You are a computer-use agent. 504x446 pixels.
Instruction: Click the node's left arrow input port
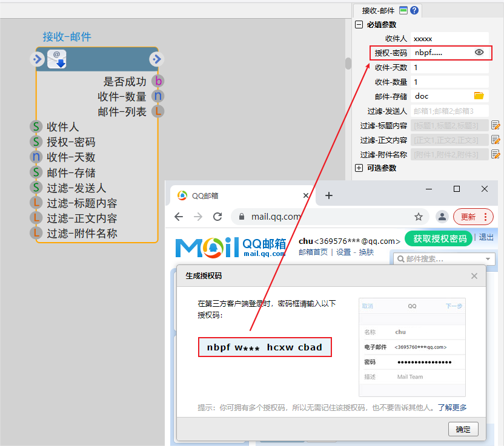37,59
